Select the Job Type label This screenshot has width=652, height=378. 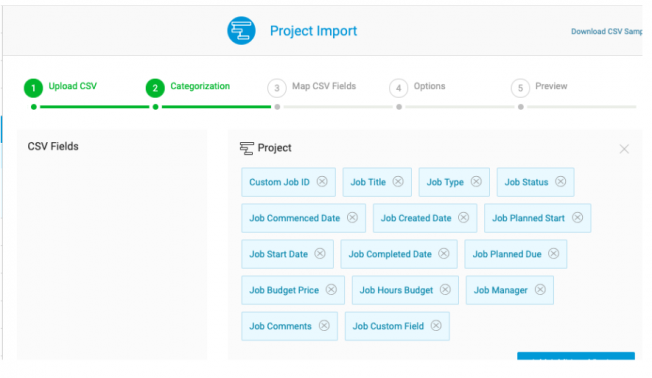[445, 182]
